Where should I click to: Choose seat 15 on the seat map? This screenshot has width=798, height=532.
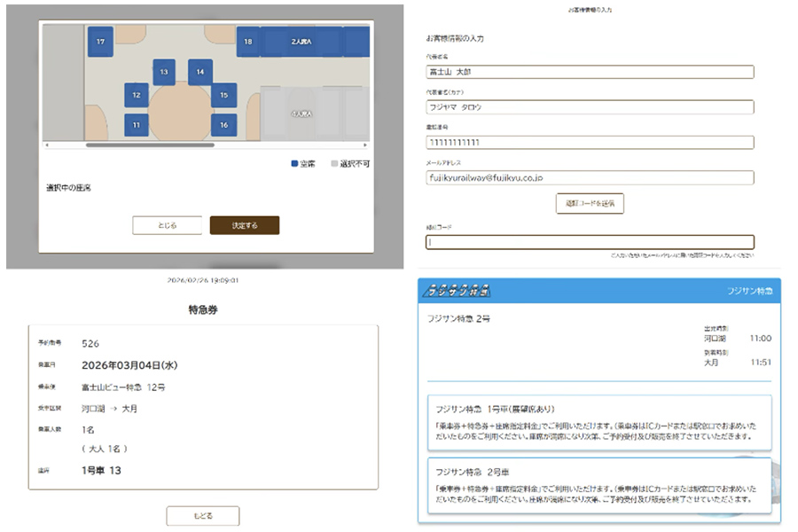(224, 95)
